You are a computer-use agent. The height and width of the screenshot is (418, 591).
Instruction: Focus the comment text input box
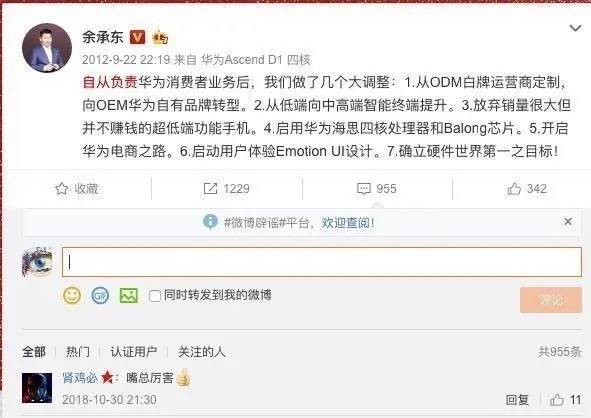tap(322, 262)
